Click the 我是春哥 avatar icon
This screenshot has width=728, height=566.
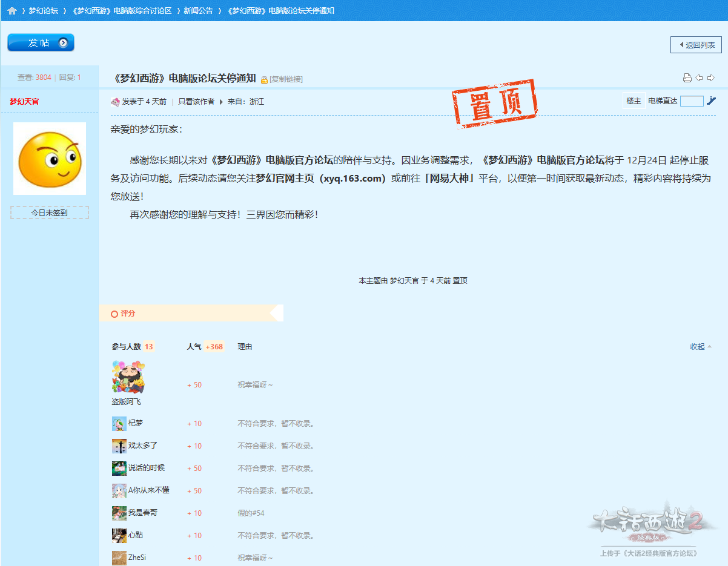(x=119, y=513)
